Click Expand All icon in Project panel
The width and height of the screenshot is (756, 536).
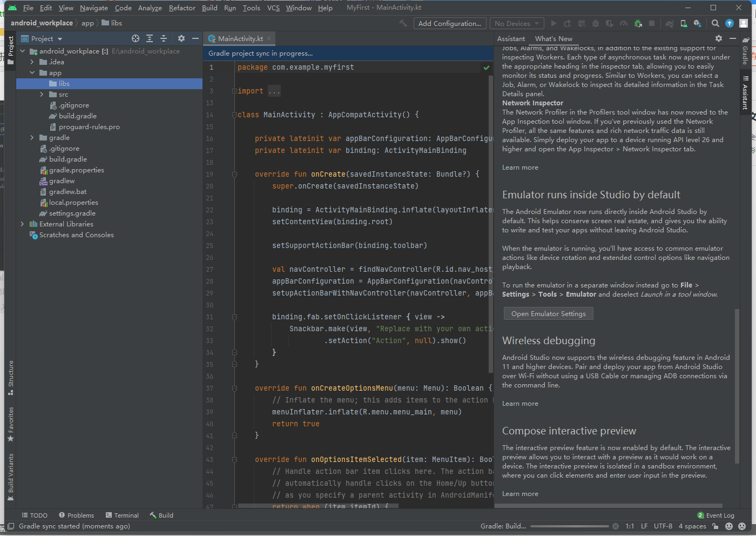coord(150,38)
